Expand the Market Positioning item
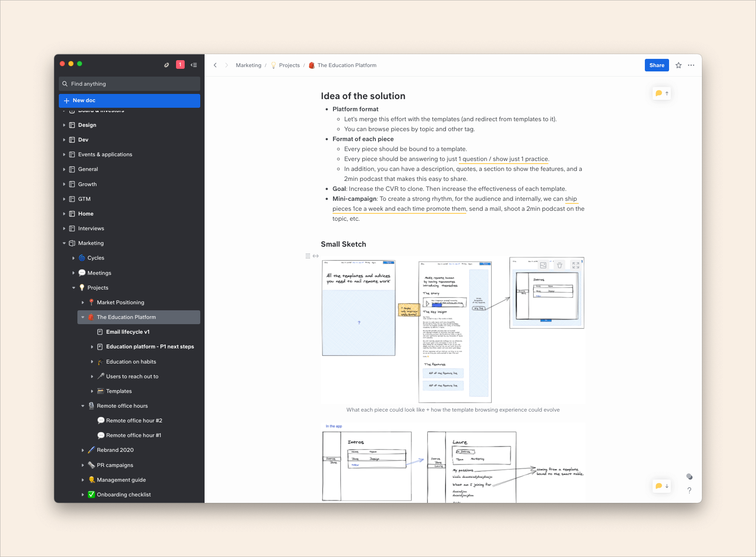 pyautogui.click(x=83, y=303)
